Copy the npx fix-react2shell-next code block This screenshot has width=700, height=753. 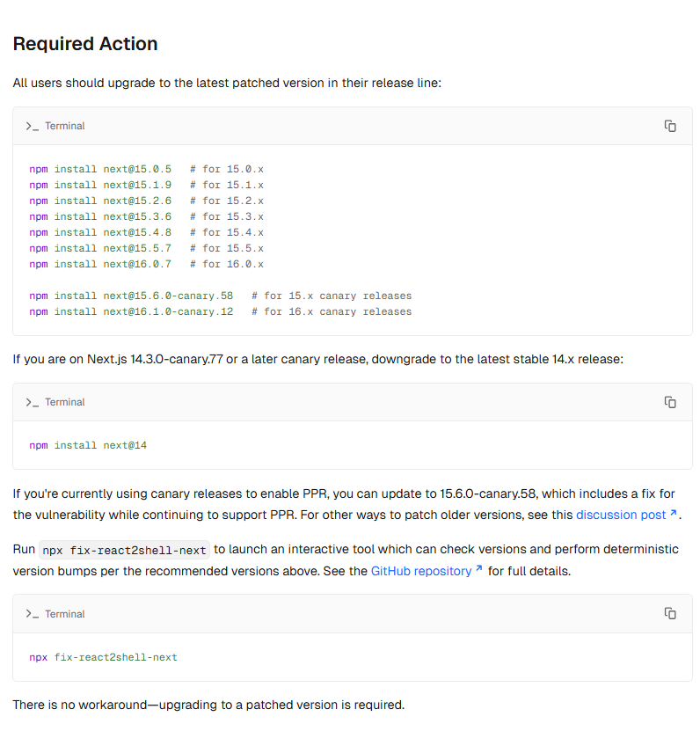click(x=670, y=613)
